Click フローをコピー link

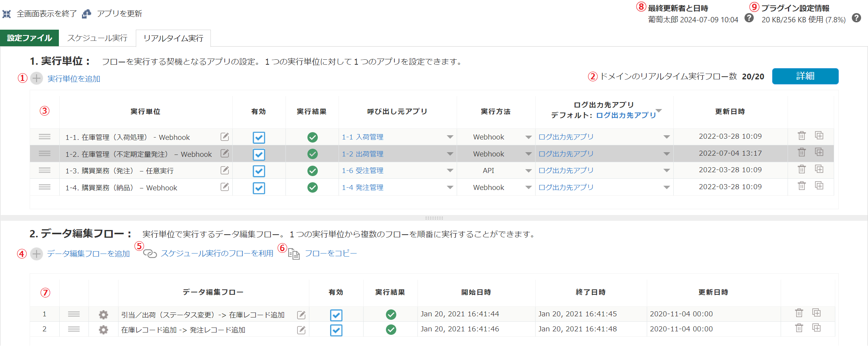[331, 253]
